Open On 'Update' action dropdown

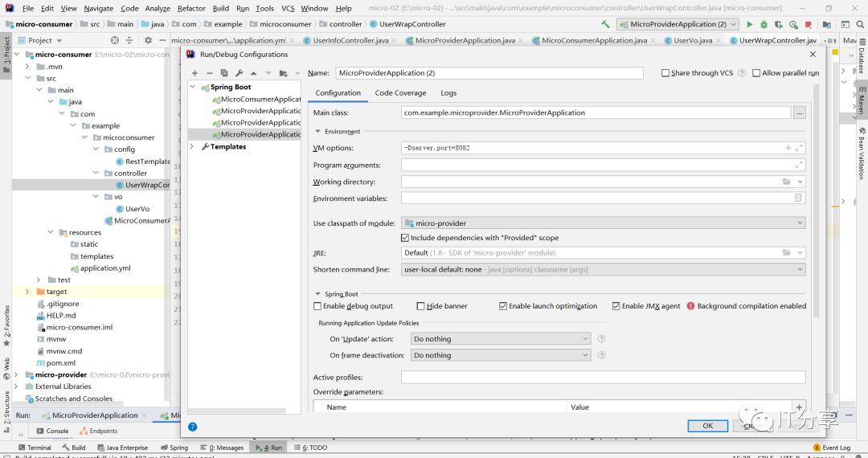click(x=501, y=338)
